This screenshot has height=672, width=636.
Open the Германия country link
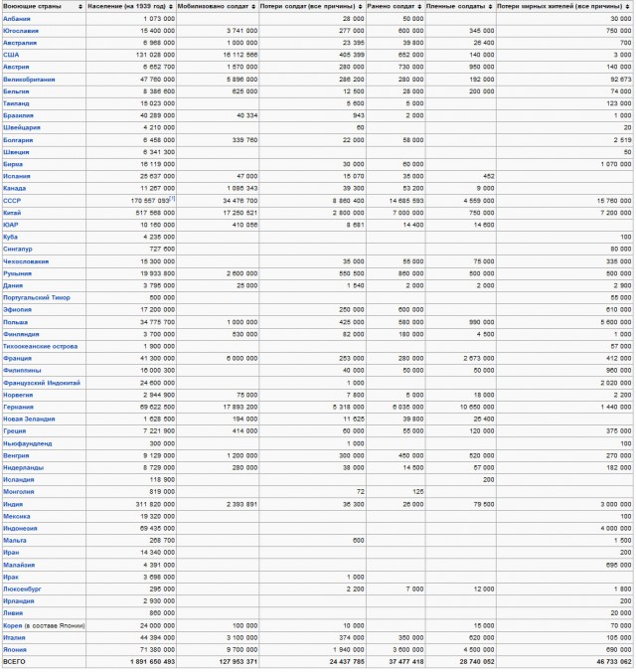[x=20, y=406]
